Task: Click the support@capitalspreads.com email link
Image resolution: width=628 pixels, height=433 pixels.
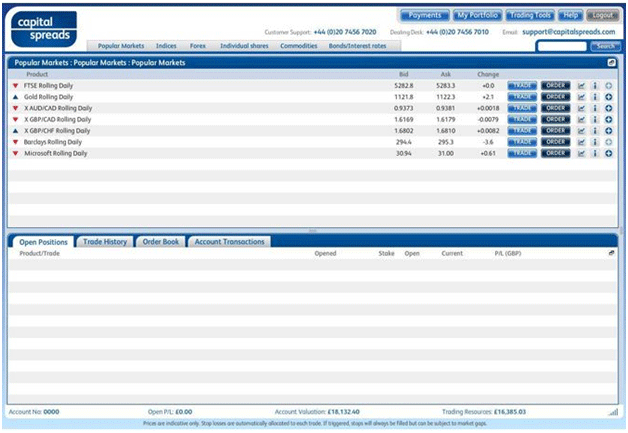Action: point(569,32)
